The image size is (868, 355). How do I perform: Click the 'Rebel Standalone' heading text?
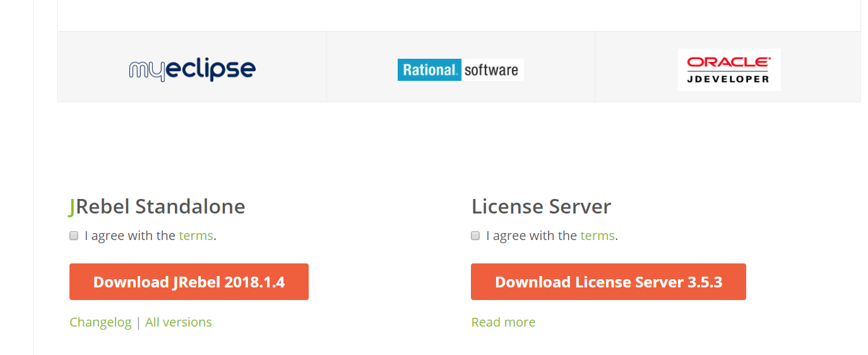point(161,207)
